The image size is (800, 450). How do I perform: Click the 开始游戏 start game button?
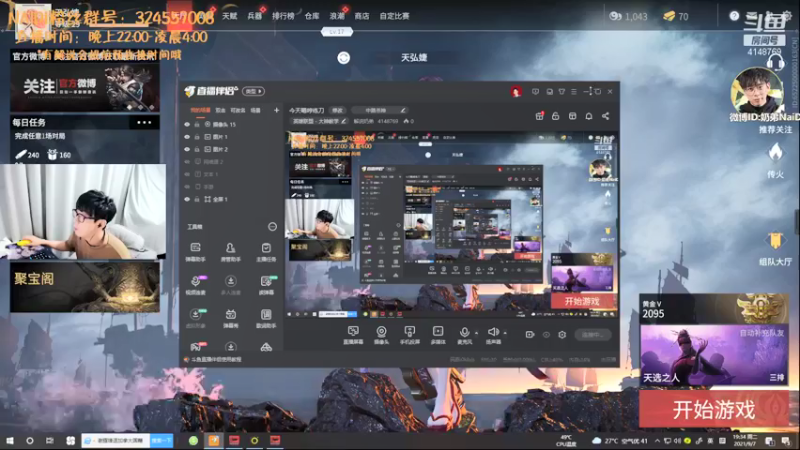(714, 409)
